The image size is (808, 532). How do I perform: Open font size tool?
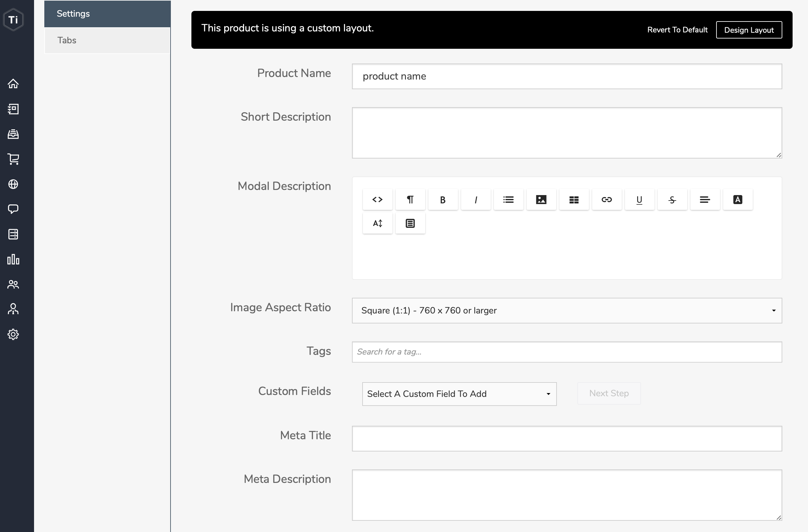(x=378, y=223)
